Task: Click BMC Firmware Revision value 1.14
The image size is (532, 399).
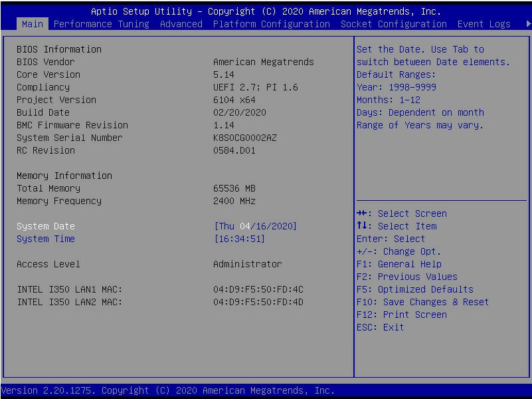Action: (x=224, y=125)
